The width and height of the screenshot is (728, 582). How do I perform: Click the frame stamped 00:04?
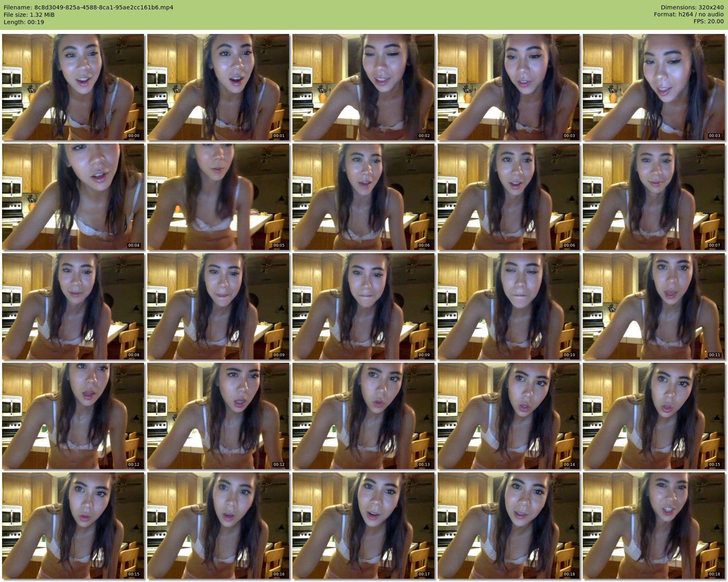[73, 197]
